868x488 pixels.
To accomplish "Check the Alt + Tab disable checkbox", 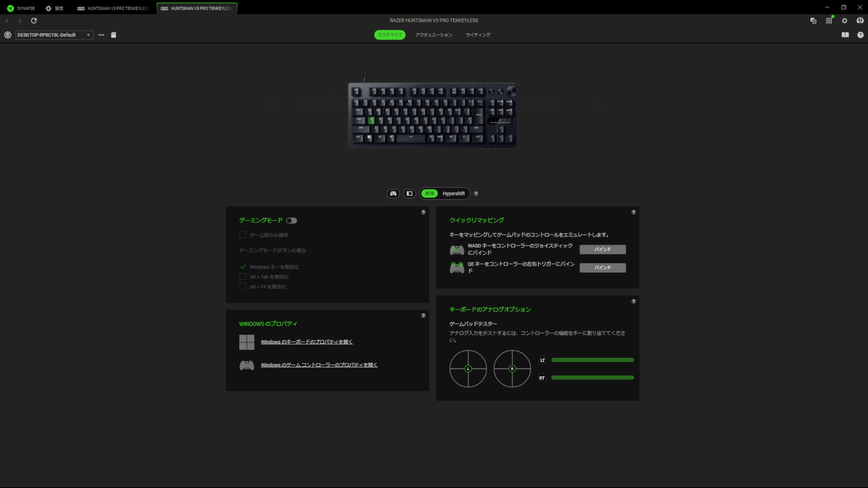I will click(243, 277).
